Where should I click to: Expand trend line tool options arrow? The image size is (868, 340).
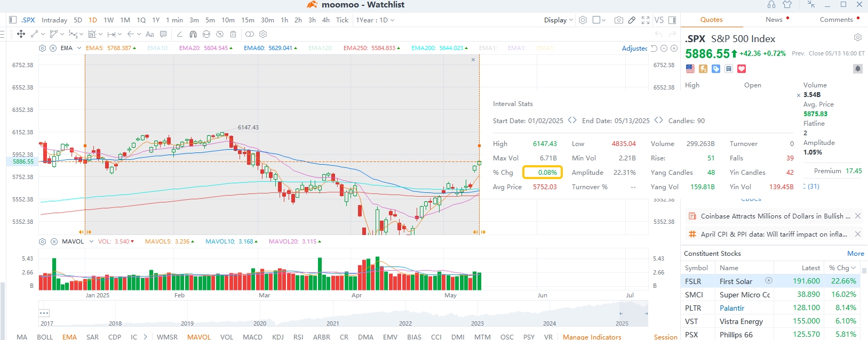tap(43, 34)
